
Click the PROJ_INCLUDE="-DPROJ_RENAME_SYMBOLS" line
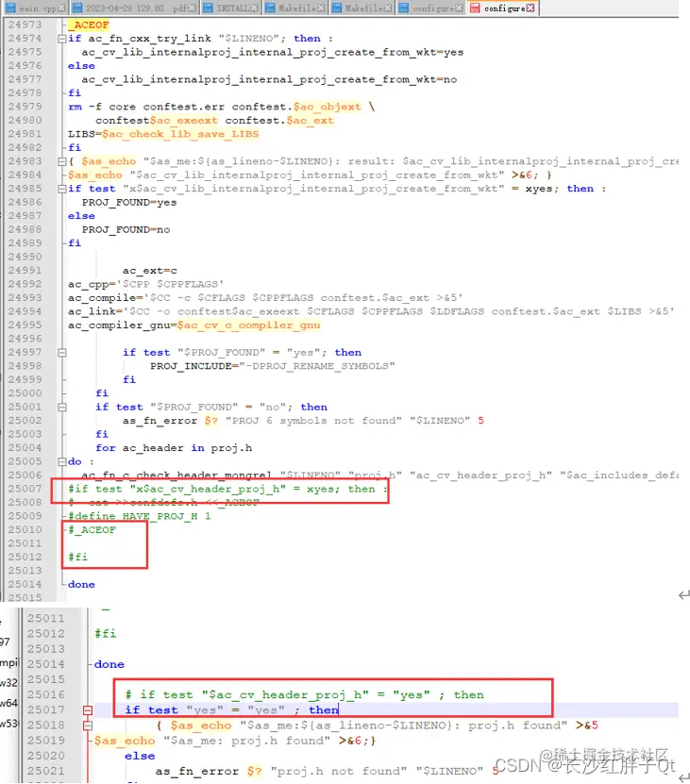(272, 366)
